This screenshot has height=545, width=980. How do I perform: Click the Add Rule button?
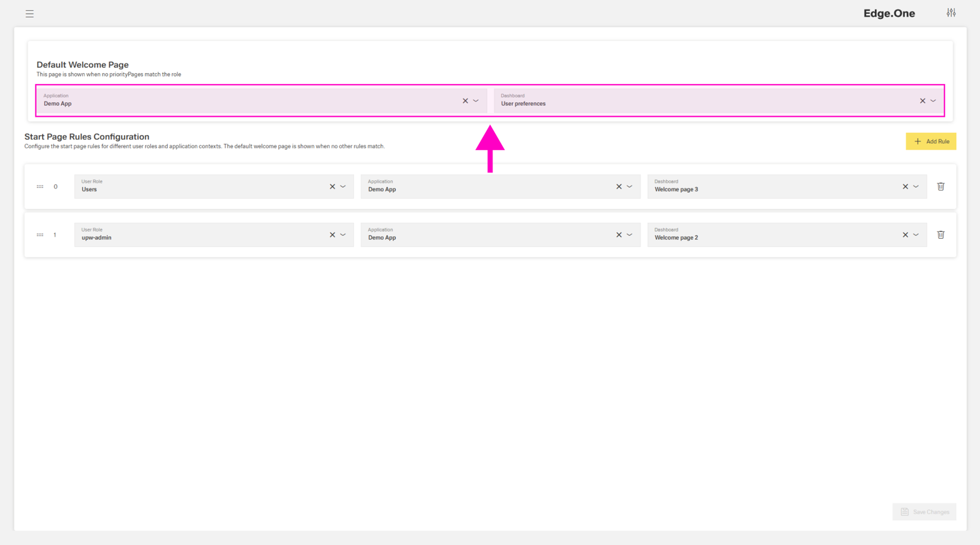[931, 141]
